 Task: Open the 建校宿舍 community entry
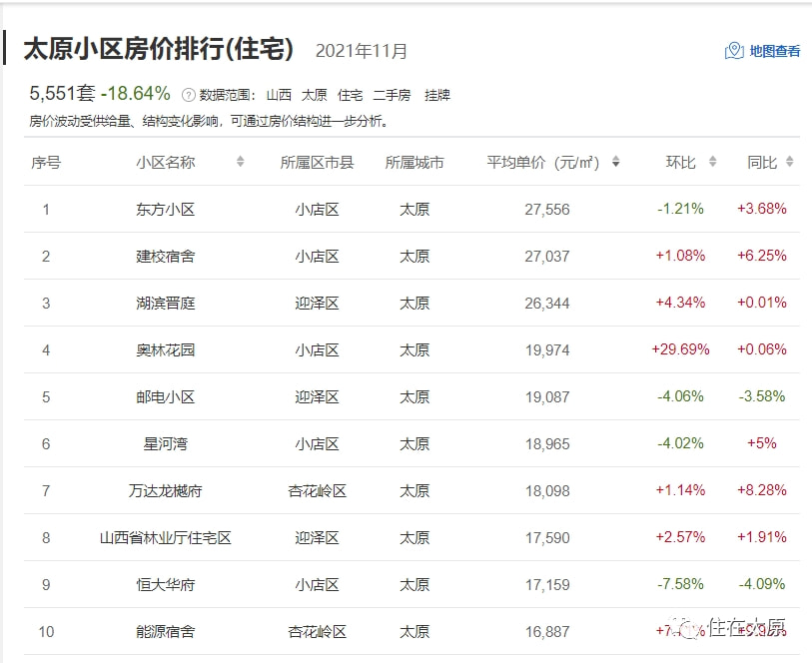point(166,256)
